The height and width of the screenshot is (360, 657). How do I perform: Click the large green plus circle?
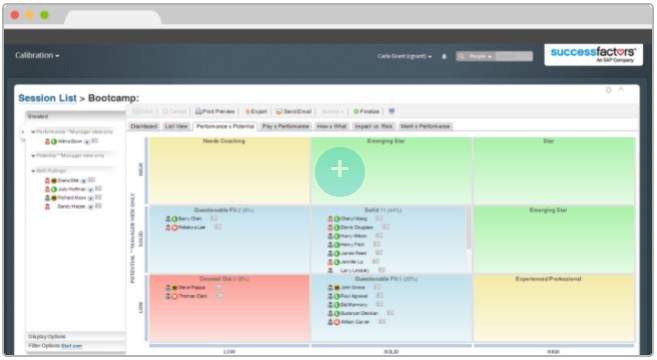tap(340, 171)
